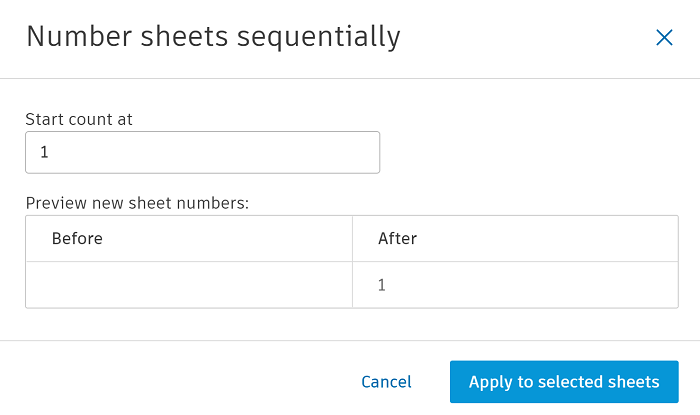Image resolution: width=700 pixels, height=415 pixels.
Task: Confirm numbering with the blue Apply button
Action: point(564,382)
